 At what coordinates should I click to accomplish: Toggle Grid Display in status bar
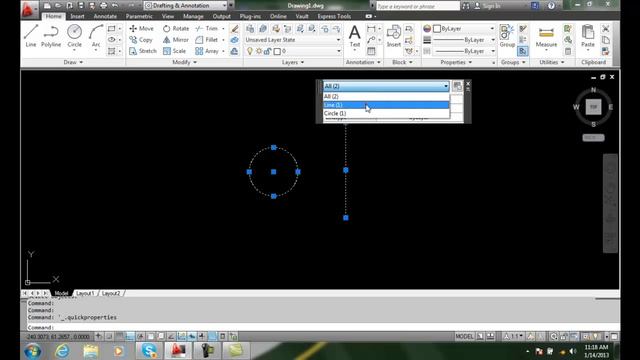(x=120, y=336)
